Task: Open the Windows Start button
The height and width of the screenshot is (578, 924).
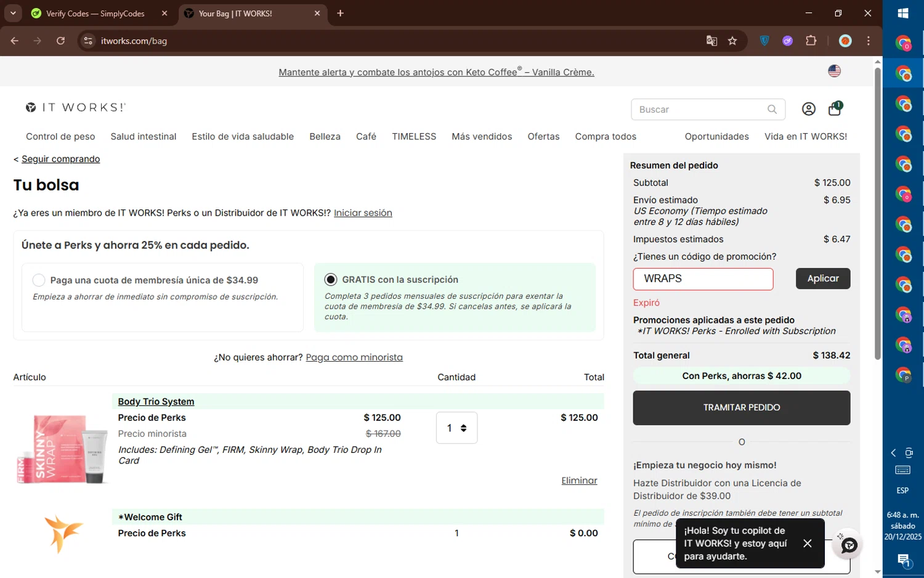Action: pos(903,13)
